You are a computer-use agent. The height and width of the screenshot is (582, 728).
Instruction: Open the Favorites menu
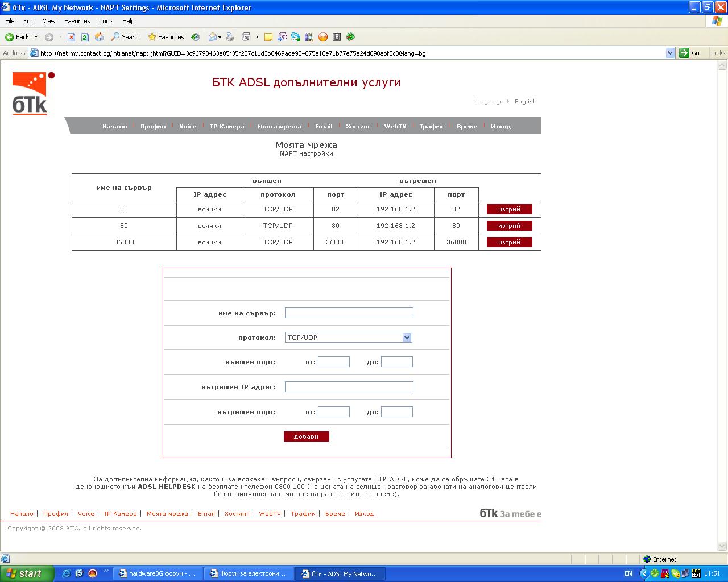[x=77, y=21]
